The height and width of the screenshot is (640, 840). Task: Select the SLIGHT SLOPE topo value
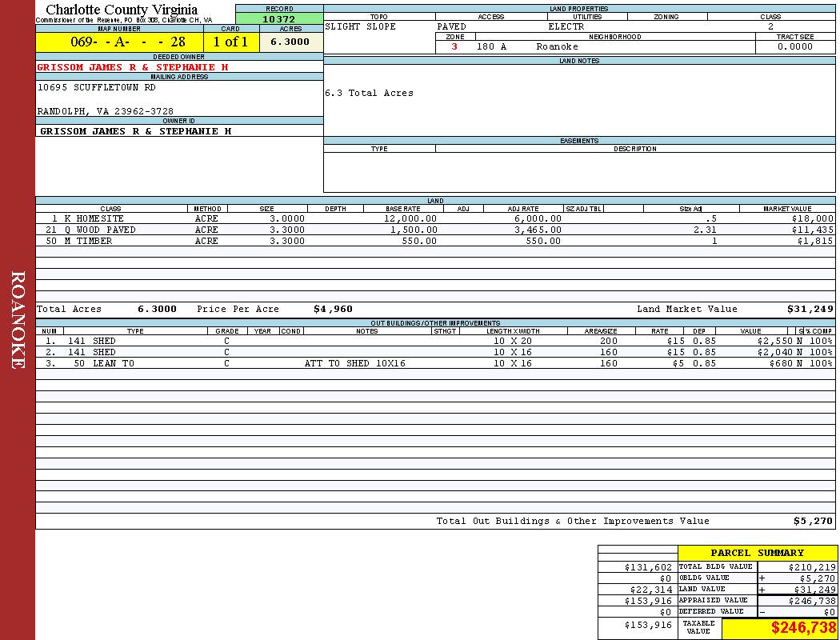(361, 26)
